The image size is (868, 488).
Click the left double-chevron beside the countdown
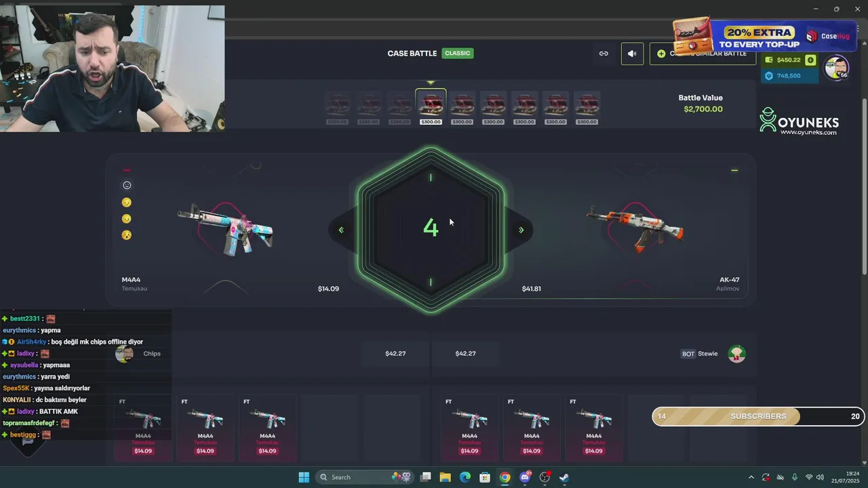tap(341, 230)
